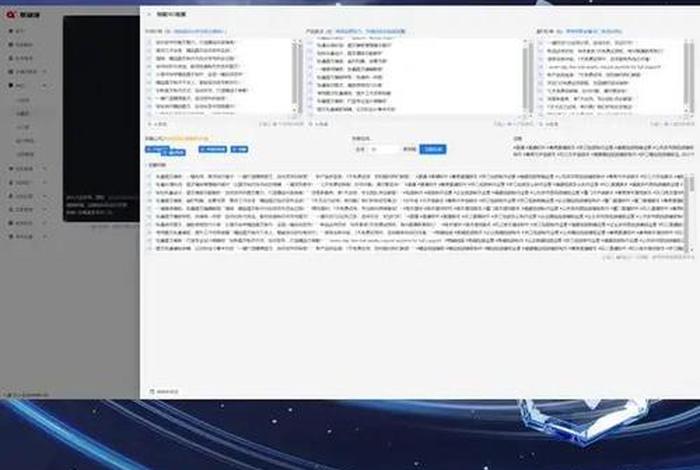
Task: Select the first sub-item of the expanded sidebar group
Action: point(23,100)
